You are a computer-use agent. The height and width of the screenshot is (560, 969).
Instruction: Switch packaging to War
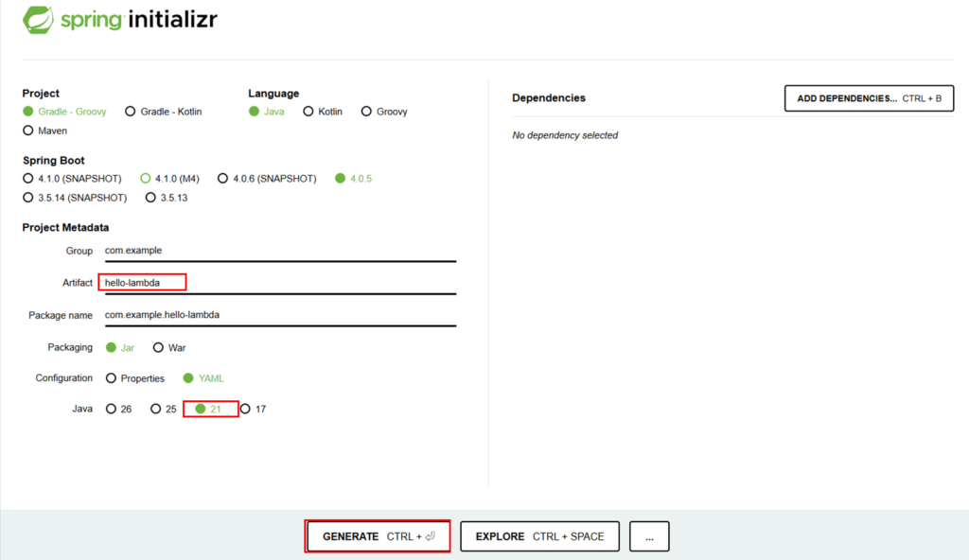tap(159, 348)
